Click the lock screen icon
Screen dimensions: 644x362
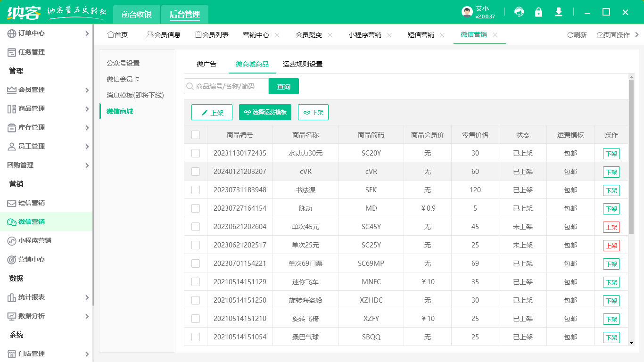[x=539, y=12]
